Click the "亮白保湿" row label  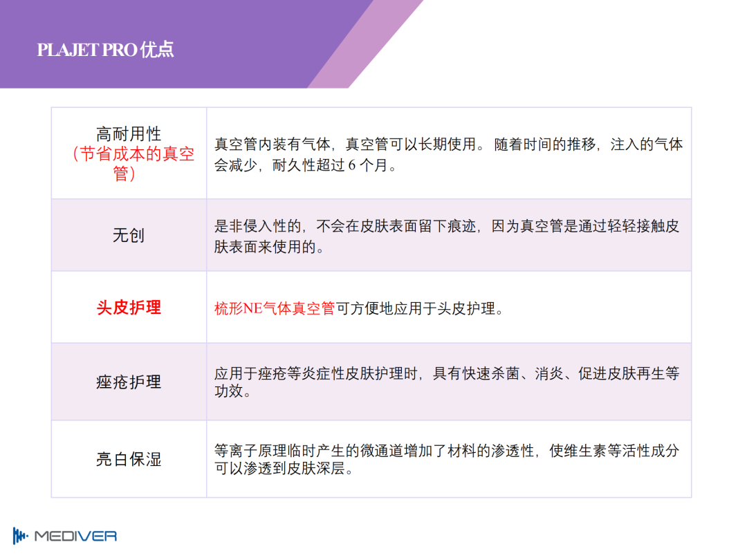point(129,459)
